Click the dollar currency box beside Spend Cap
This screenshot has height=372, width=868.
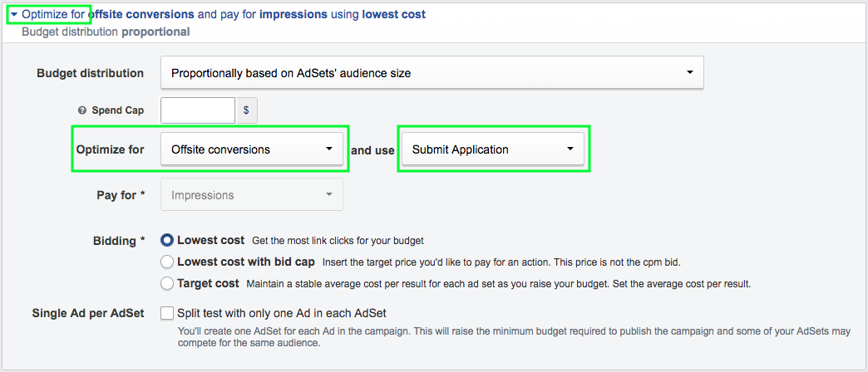tap(247, 110)
